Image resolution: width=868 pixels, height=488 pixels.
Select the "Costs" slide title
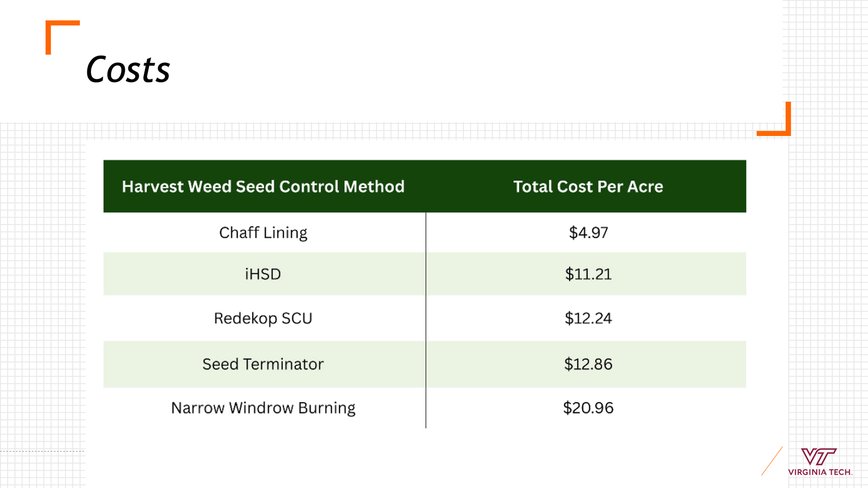(x=128, y=70)
